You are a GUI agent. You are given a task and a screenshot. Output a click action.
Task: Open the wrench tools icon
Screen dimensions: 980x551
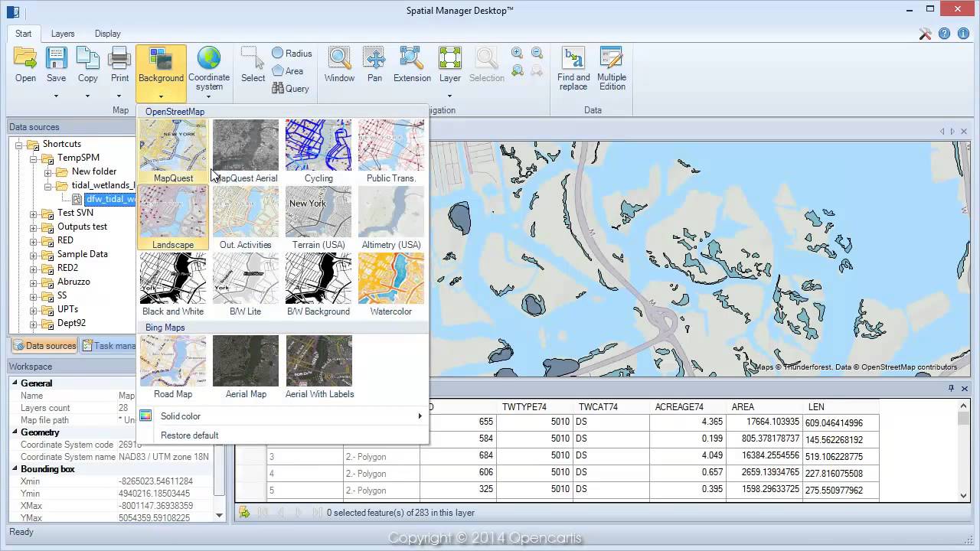925,34
